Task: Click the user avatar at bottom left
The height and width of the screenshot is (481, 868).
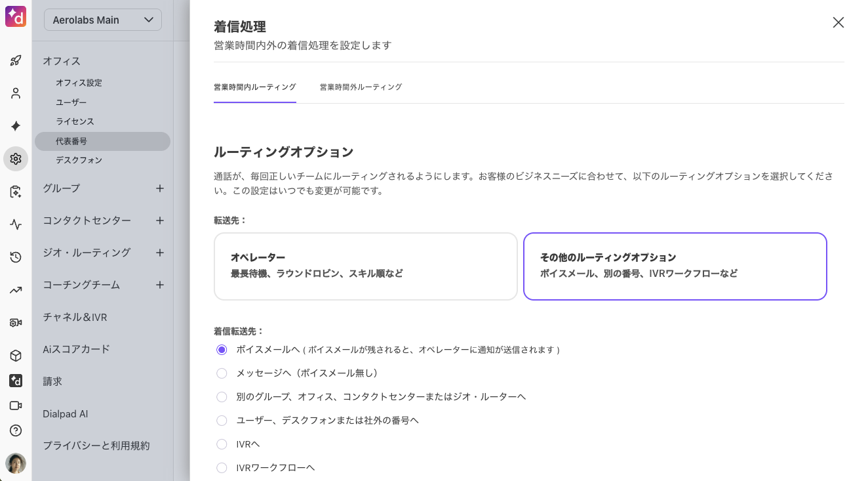Action: pos(16,463)
